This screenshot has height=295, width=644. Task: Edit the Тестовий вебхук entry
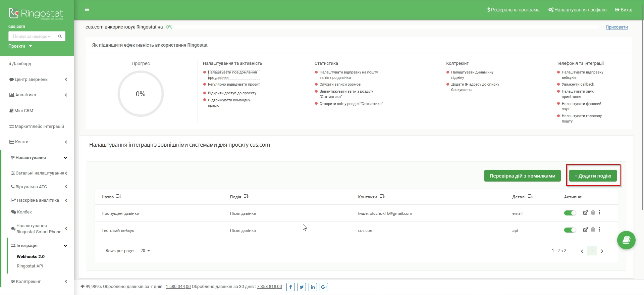(x=585, y=230)
